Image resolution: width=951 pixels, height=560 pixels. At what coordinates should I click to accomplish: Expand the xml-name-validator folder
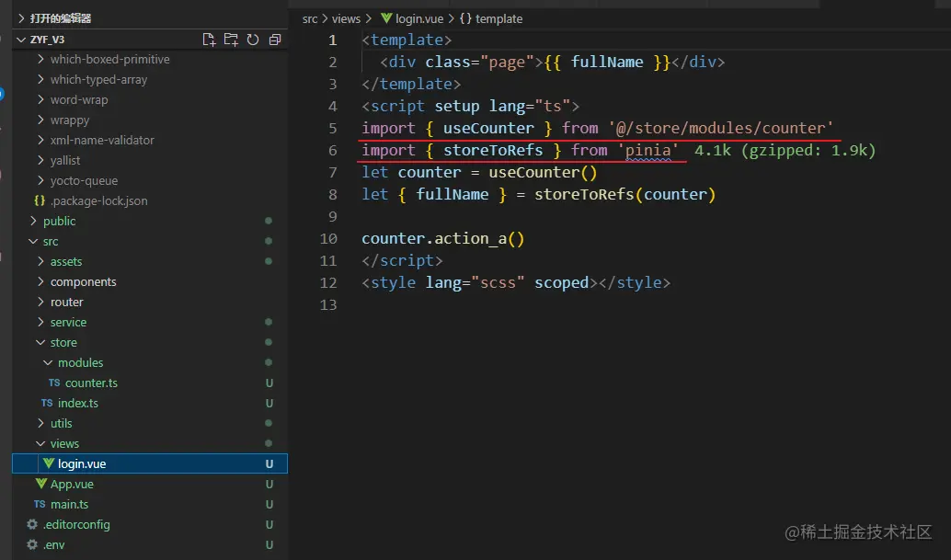pyautogui.click(x=40, y=140)
